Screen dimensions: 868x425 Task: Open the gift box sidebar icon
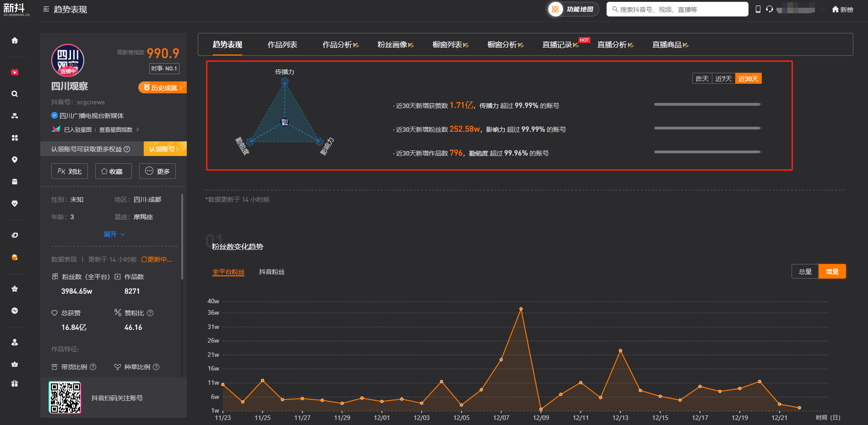point(15,383)
